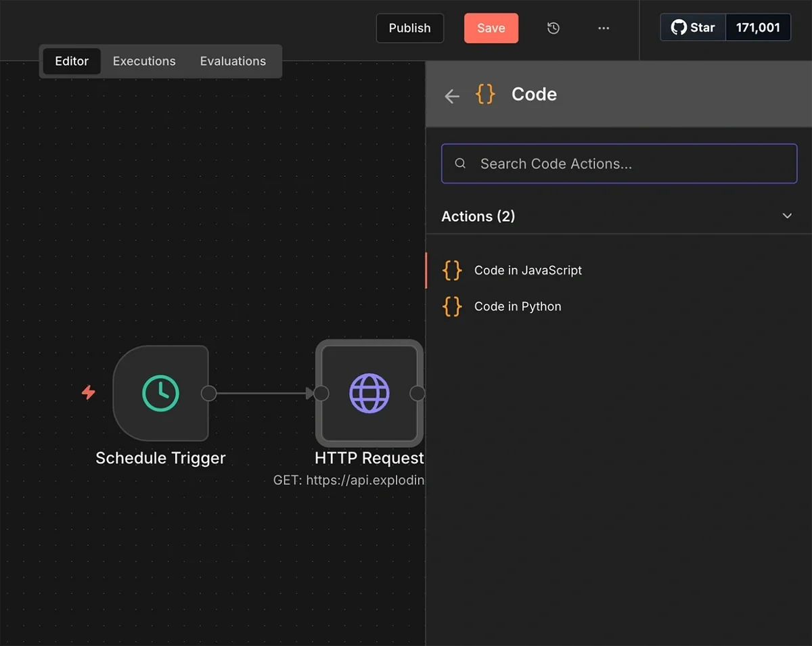
Task: Open the three-dot more options menu
Action: (604, 28)
